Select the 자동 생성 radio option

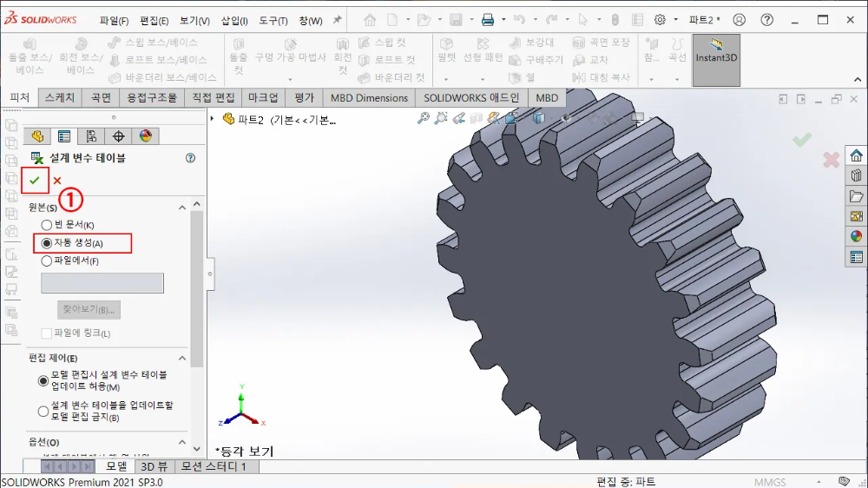pyautogui.click(x=47, y=243)
